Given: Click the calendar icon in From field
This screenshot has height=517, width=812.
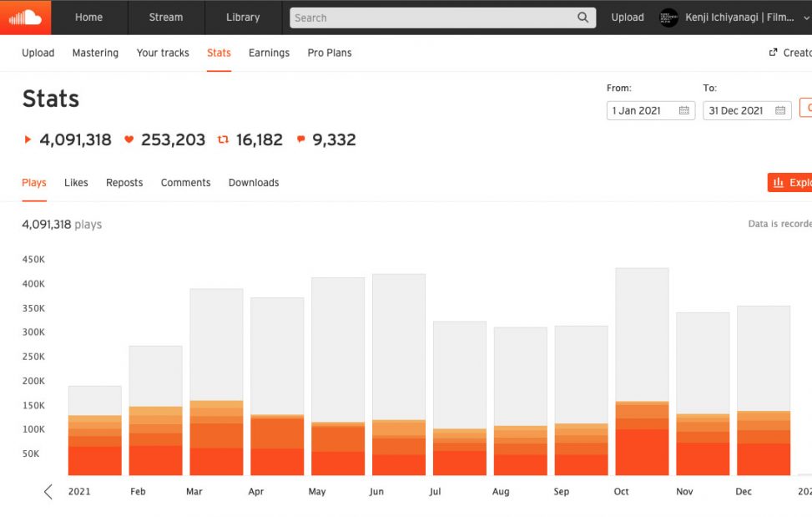Looking at the screenshot, I should point(684,110).
